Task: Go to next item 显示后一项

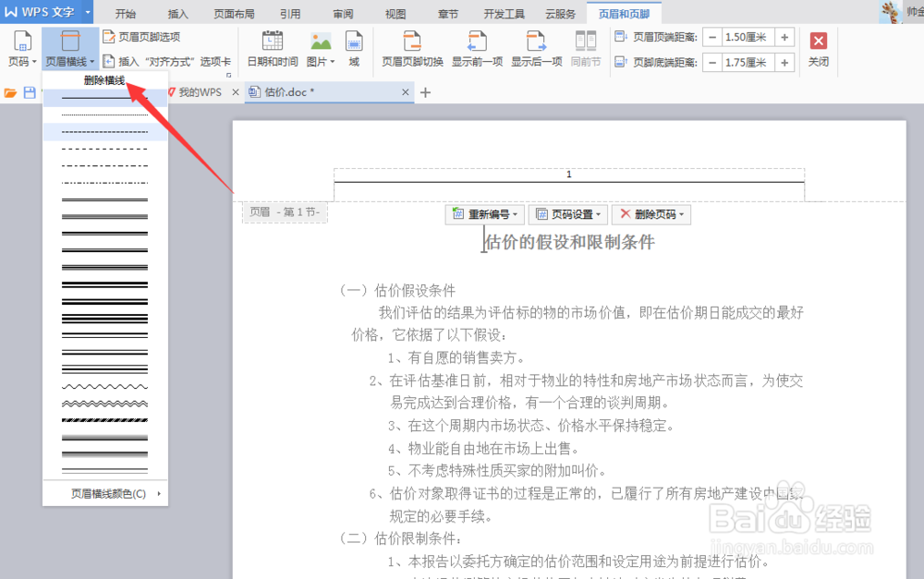Action: (536, 48)
